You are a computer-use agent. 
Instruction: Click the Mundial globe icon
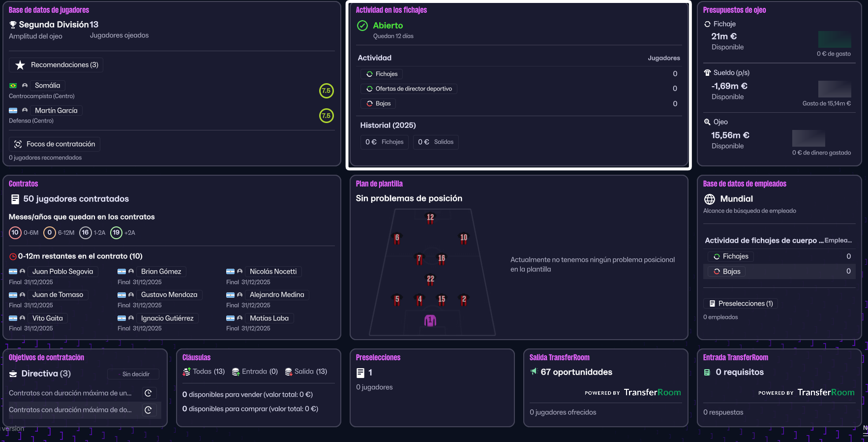coord(710,199)
